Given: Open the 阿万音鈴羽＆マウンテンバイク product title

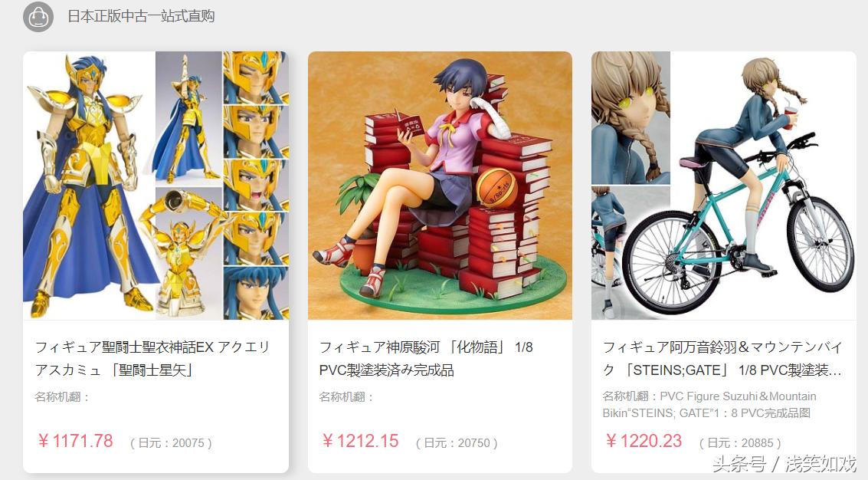Looking at the screenshot, I should tap(722, 359).
